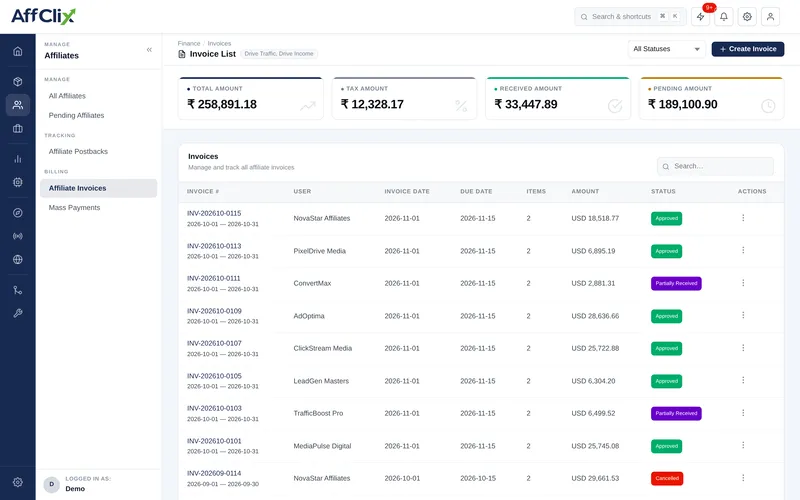800x500 pixels.
Task: Open the All Statuses dropdown
Action: point(666,49)
